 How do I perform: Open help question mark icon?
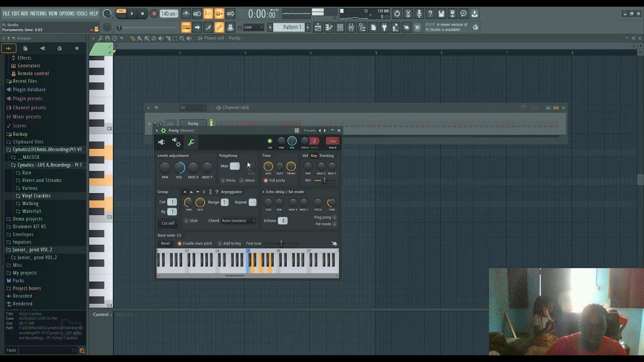[x=430, y=14]
